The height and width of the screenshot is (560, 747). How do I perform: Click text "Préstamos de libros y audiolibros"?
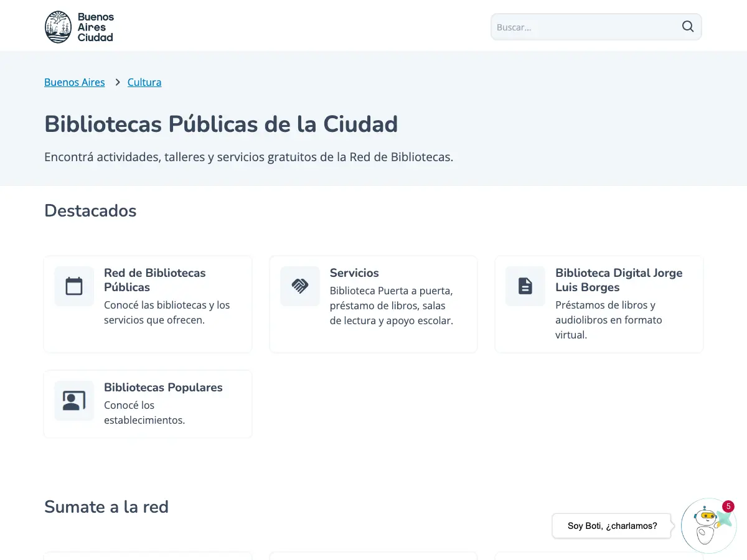point(609,320)
